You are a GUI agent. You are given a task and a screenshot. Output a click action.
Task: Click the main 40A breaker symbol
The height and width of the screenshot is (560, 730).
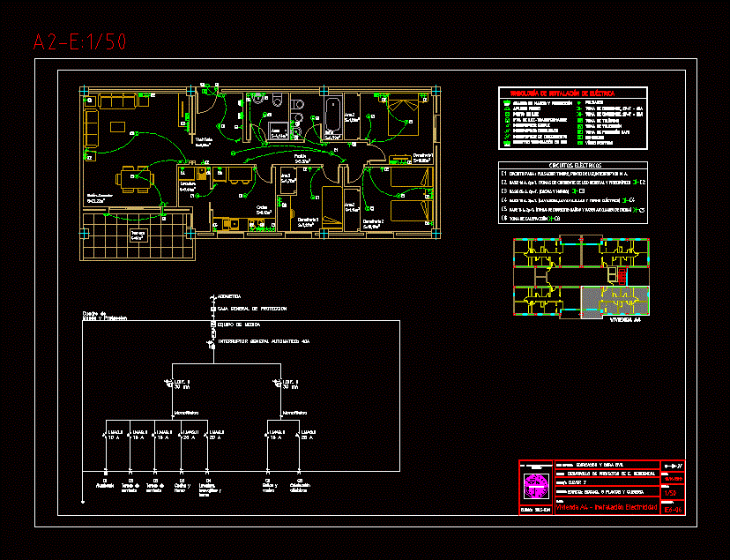212,345
